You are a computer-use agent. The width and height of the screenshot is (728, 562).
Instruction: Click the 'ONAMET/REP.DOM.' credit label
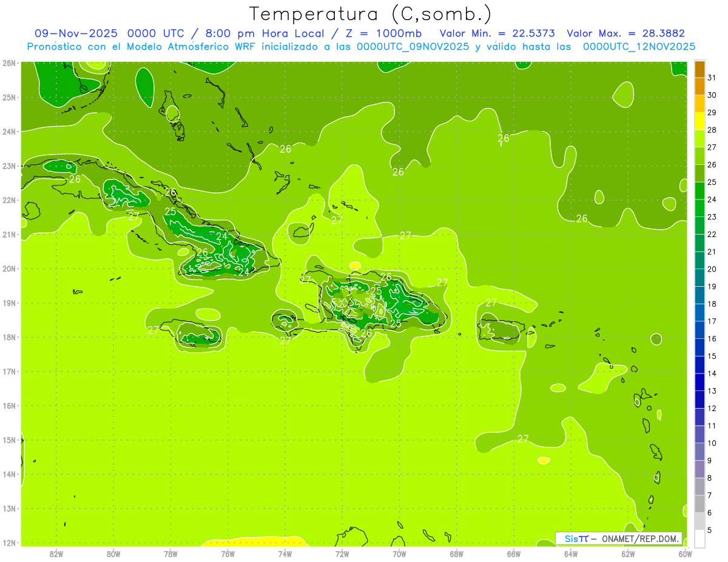[641, 538]
